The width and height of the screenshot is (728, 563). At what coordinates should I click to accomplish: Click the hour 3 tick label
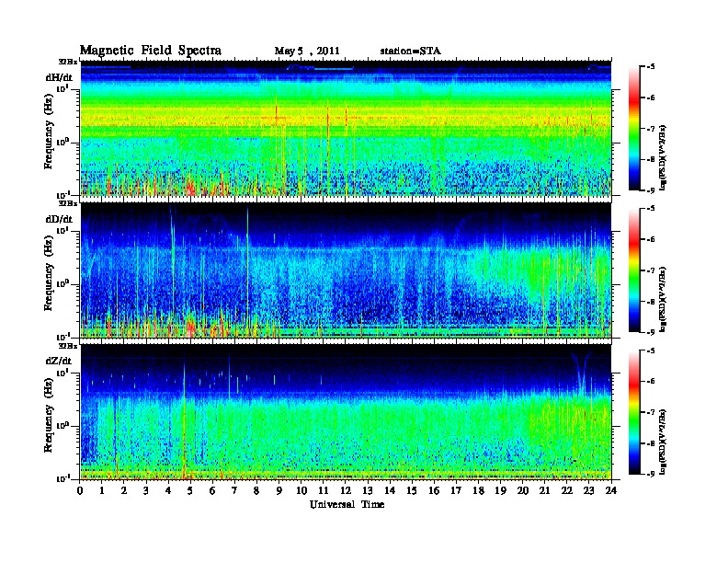tap(146, 491)
